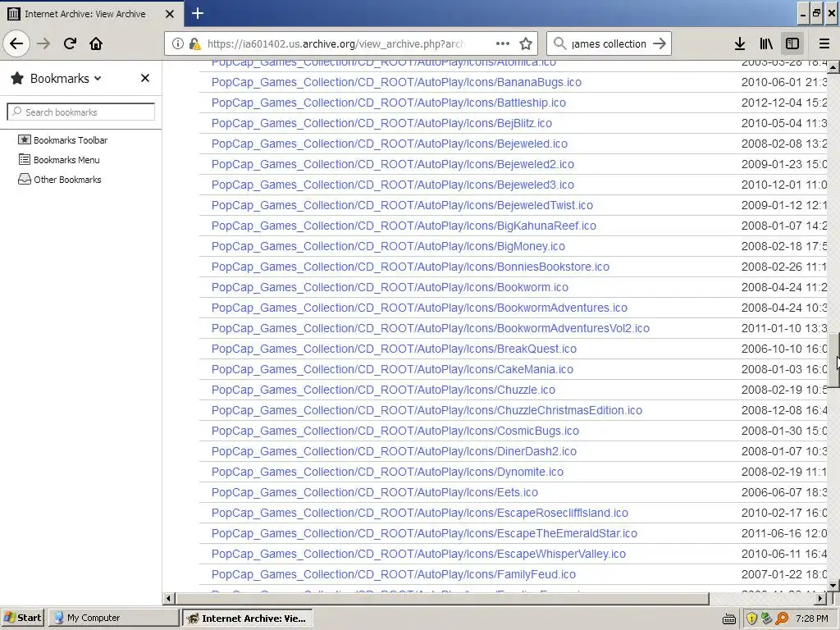Open Eets.ico link
The image size is (840, 630).
[x=375, y=492]
